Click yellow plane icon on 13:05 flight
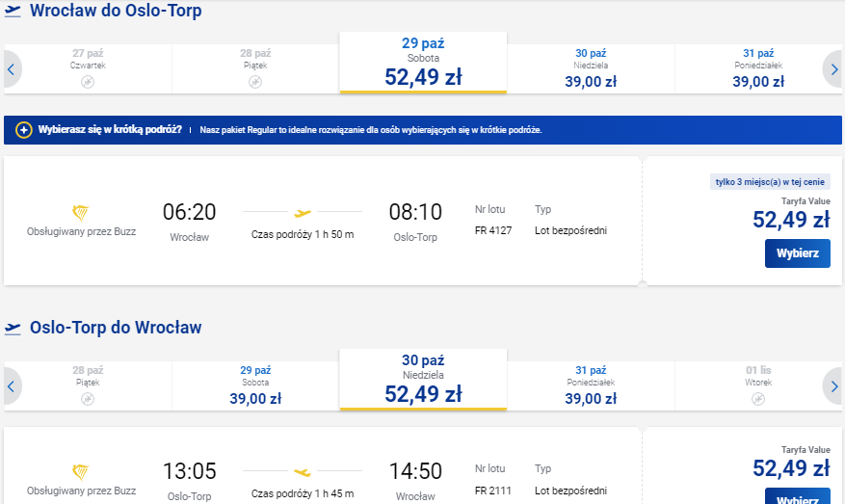 coord(303,472)
